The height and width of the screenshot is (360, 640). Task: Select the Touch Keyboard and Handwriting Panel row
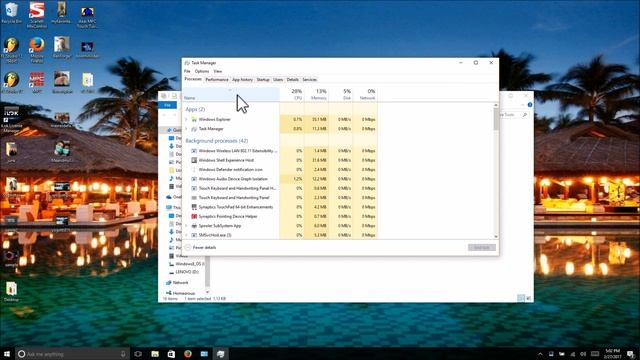(x=279, y=198)
